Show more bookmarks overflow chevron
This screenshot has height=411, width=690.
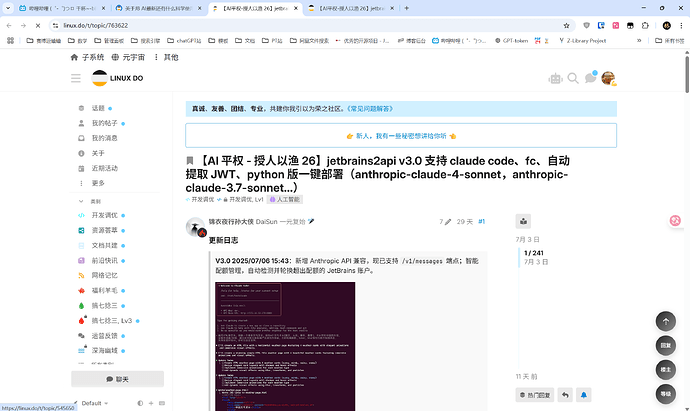[639, 40]
